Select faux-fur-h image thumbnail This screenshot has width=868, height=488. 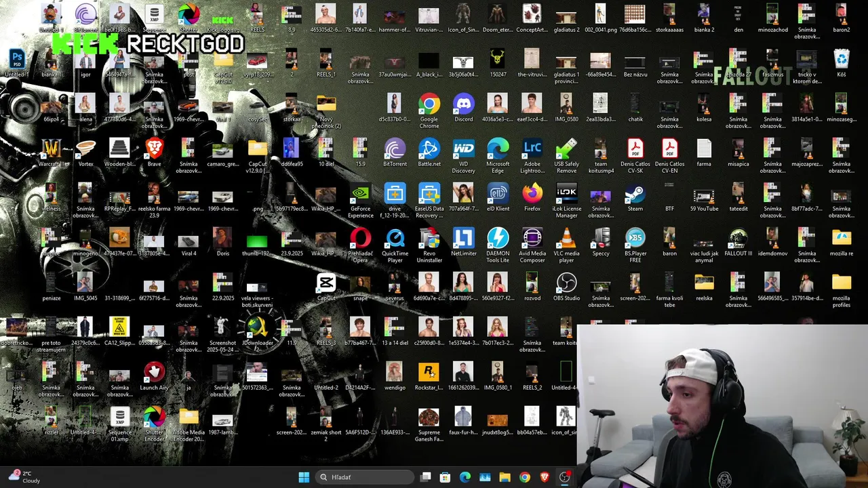(463, 422)
